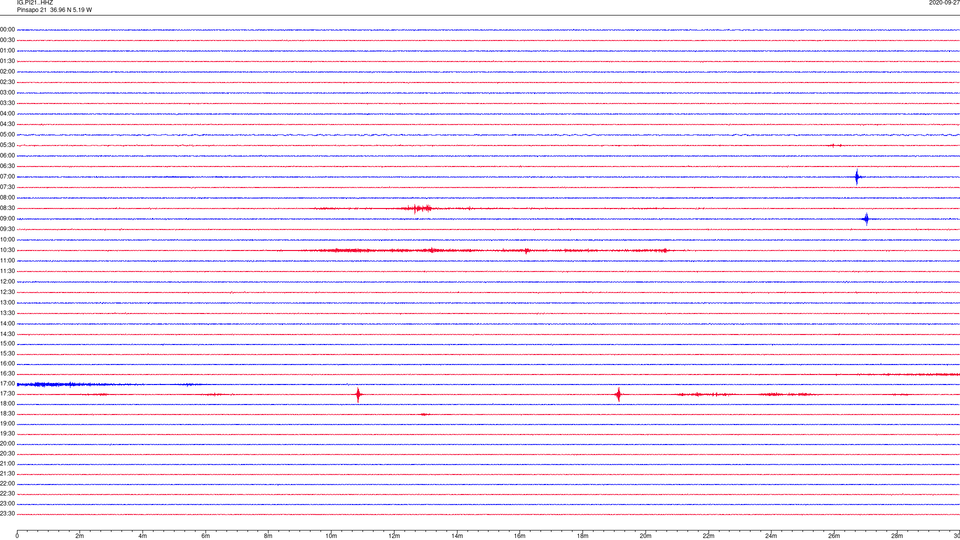Click the 6m tick label on the axis
Screen dimensions: 960x540
(x=206, y=536)
